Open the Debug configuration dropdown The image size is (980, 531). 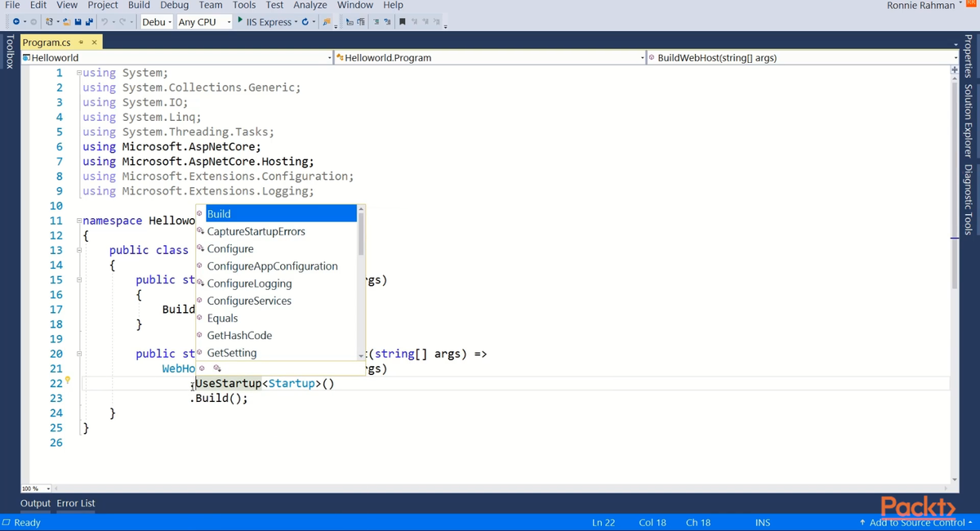click(157, 22)
